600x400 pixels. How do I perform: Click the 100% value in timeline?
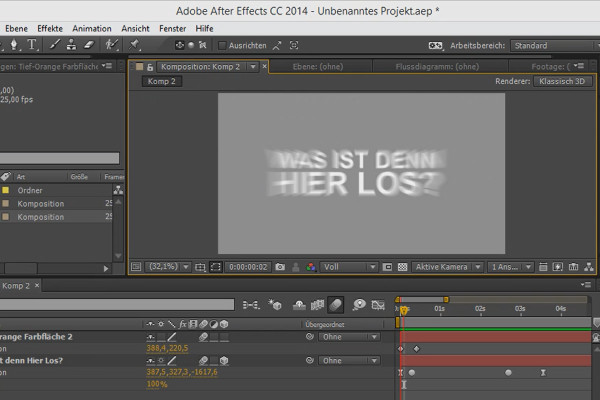pyautogui.click(x=157, y=384)
